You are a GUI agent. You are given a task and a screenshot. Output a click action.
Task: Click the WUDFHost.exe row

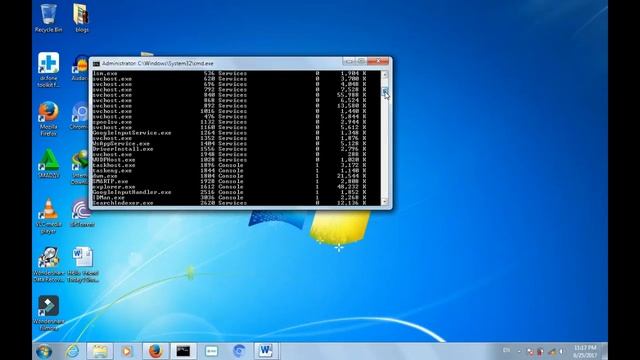(229, 160)
